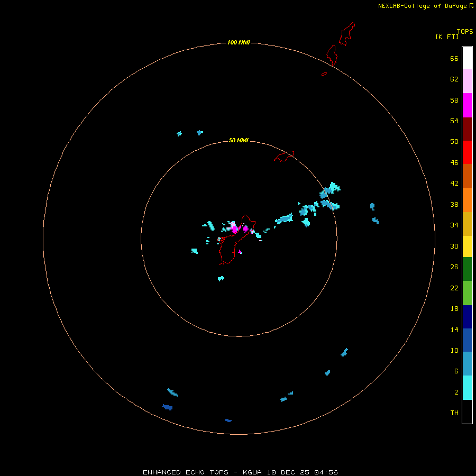
Task: Click the TOPS legend title
Action: [x=465, y=31]
